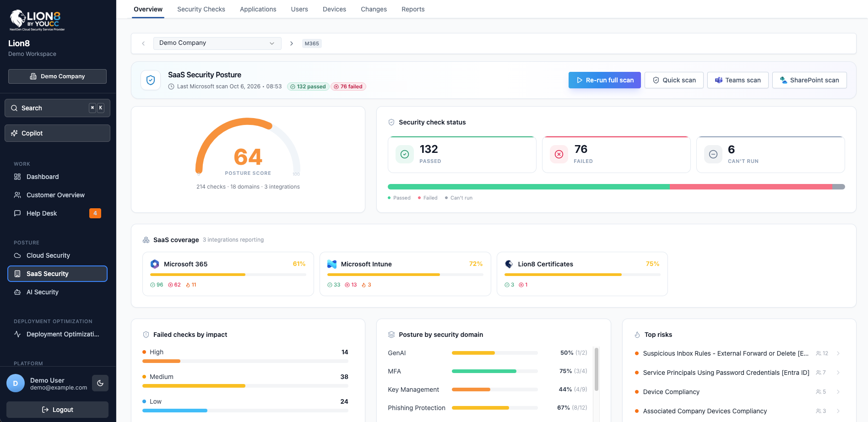Click the Help Desk badge showing 4
Image resolution: width=868 pixels, height=422 pixels.
tap(95, 213)
